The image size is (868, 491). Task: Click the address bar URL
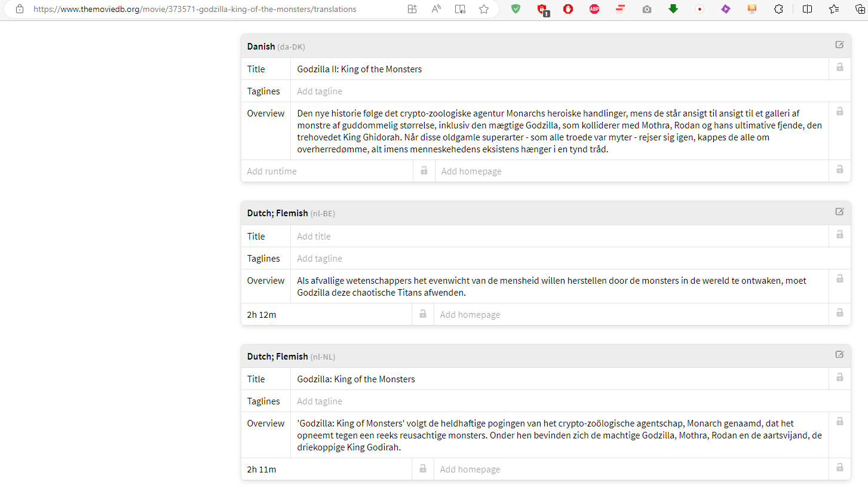click(x=195, y=9)
